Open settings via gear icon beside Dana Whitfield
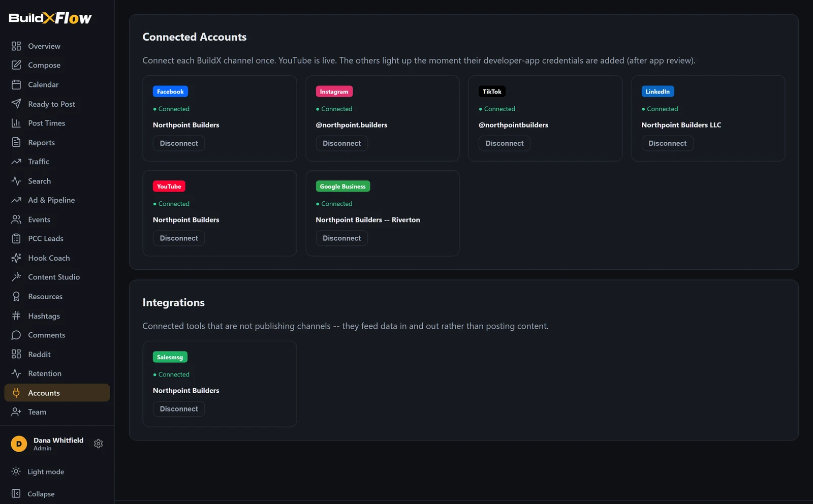Screen dimensions: 813x504 pos(99,444)
